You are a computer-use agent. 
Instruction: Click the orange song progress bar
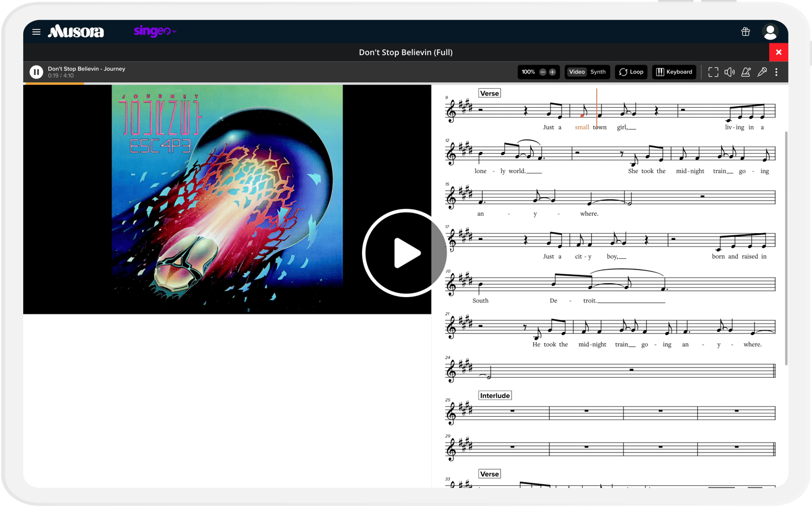[54, 83]
